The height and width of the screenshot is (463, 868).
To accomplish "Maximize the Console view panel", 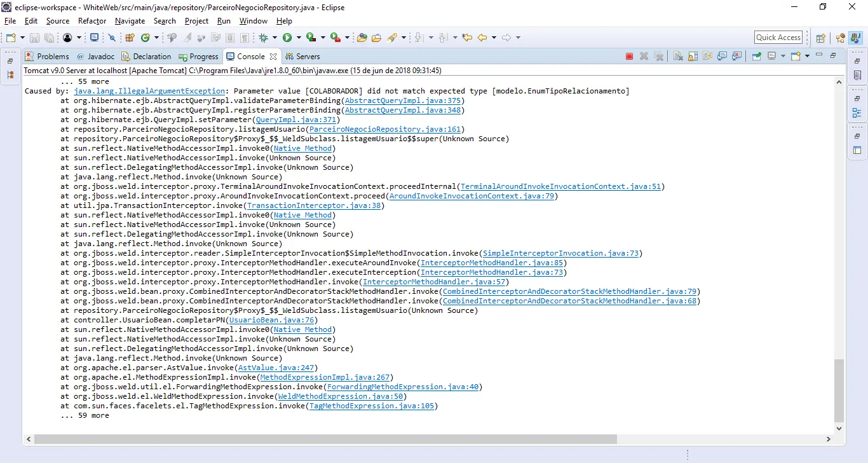I will (833, 55).
